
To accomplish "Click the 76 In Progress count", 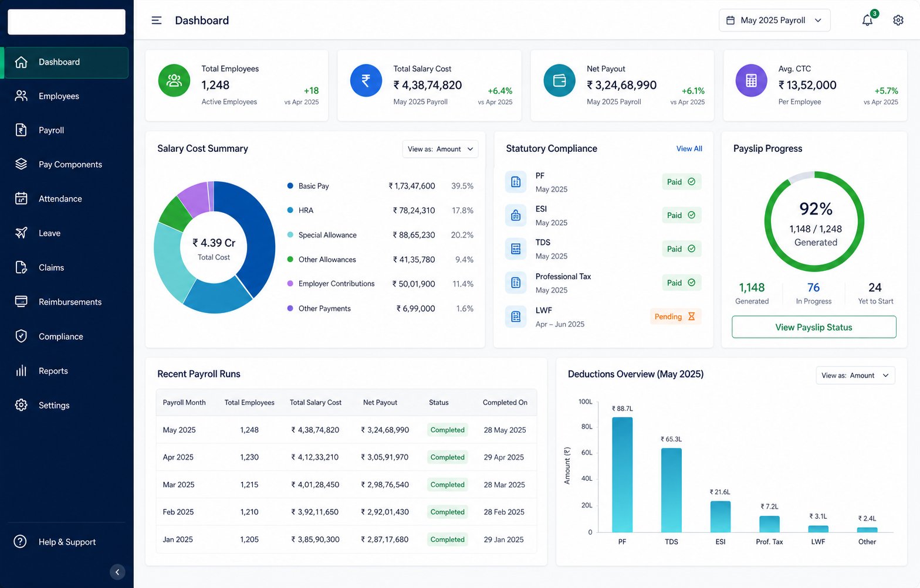I will click(x=813, y=288).
